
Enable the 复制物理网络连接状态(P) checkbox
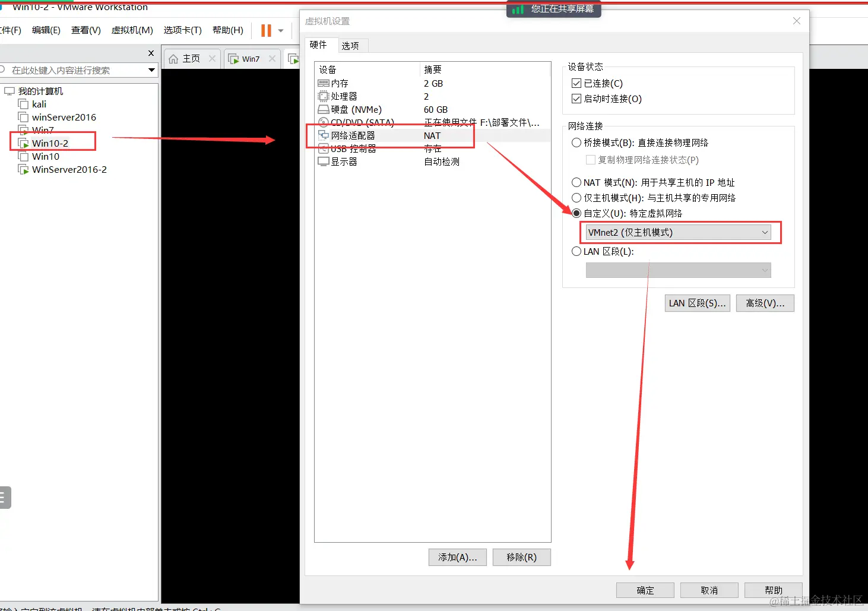click(590, 159)
